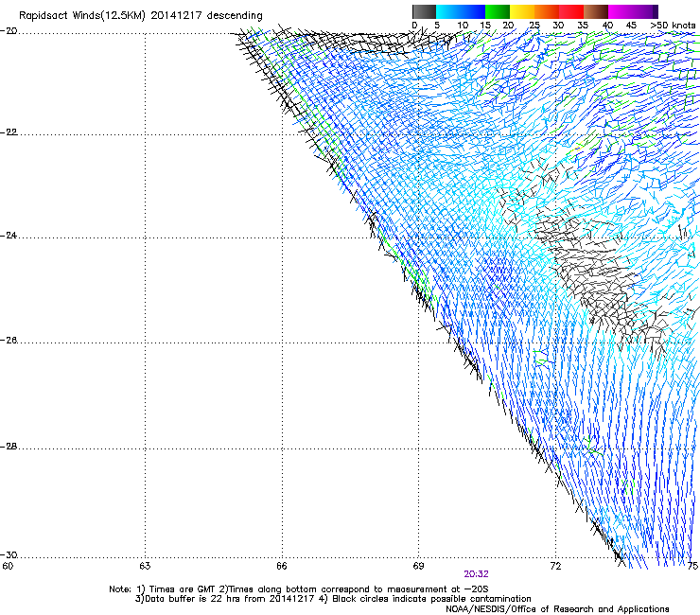The width and height of the screenshot is (700, 615).
Task: Click the '25' label under the color legend
Action: coord(534,26)
